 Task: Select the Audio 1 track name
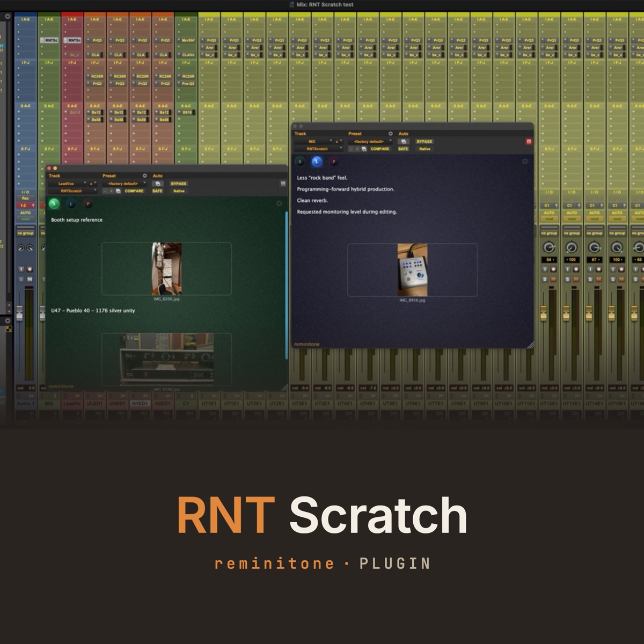click(25, 404)
